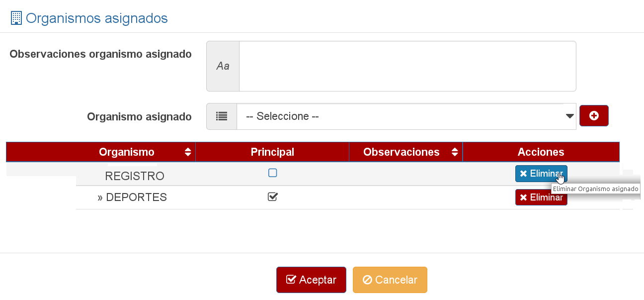Screen dimensions: 644x300
Task: Click Eliminar for the REGISTRO row
Action: coord(541,174)
